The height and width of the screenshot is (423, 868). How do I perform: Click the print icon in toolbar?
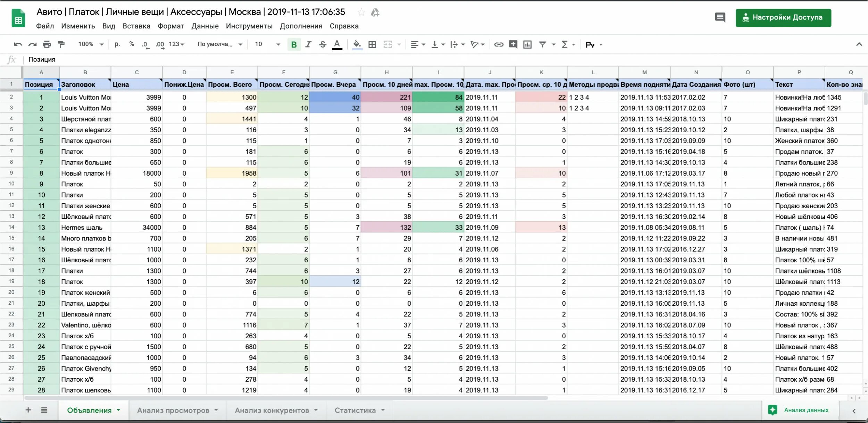click(x=47, y=44)
